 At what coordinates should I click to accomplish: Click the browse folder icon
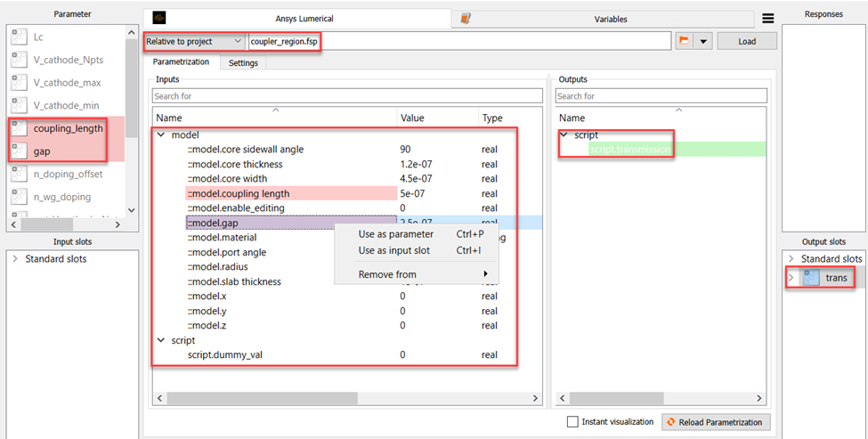coord(685,41)
